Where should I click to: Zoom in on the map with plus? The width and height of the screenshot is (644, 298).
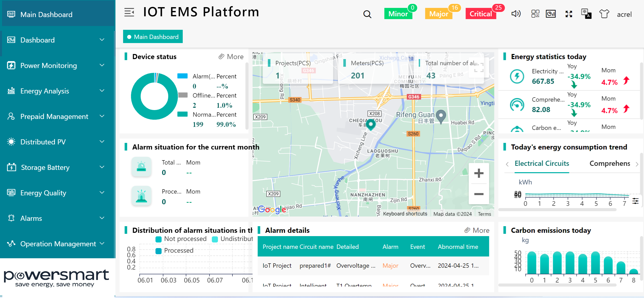click(479, 173)
